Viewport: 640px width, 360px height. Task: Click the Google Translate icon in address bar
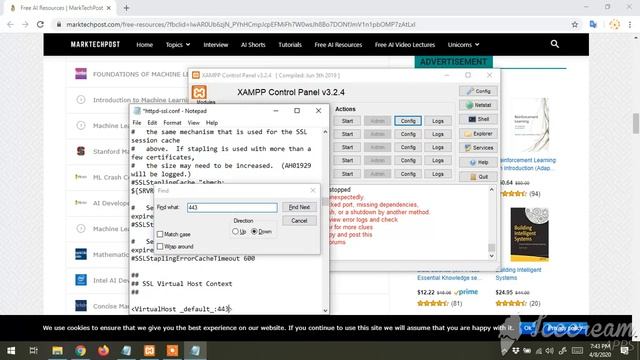pos(593,24)
